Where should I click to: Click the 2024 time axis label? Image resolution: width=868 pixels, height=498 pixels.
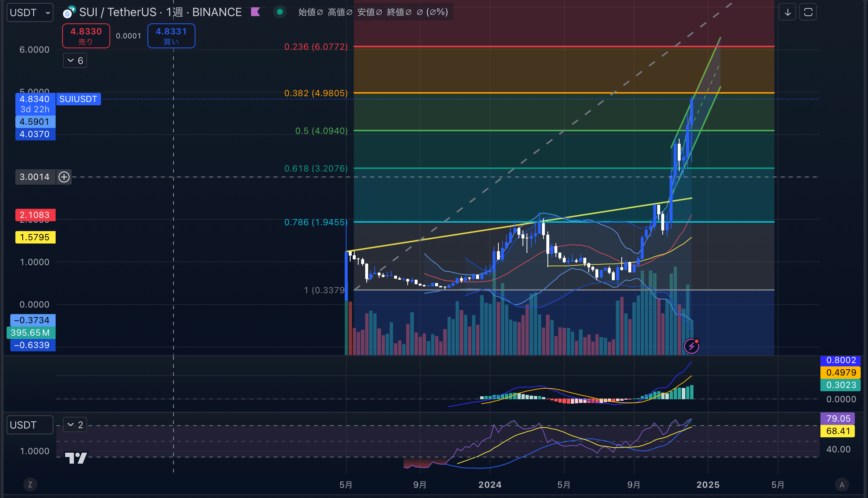[490, 485]
